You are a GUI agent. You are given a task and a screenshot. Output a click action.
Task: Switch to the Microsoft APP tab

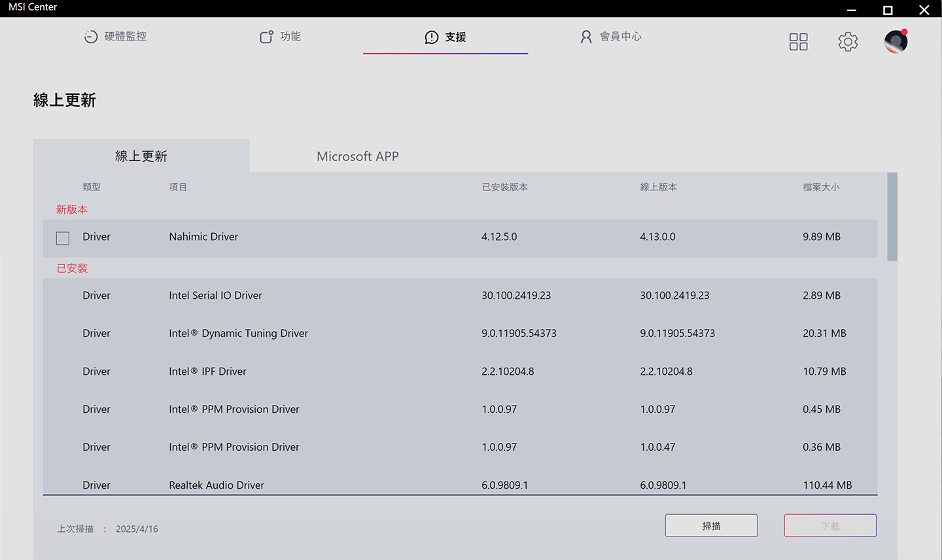(x=358, y=156)
